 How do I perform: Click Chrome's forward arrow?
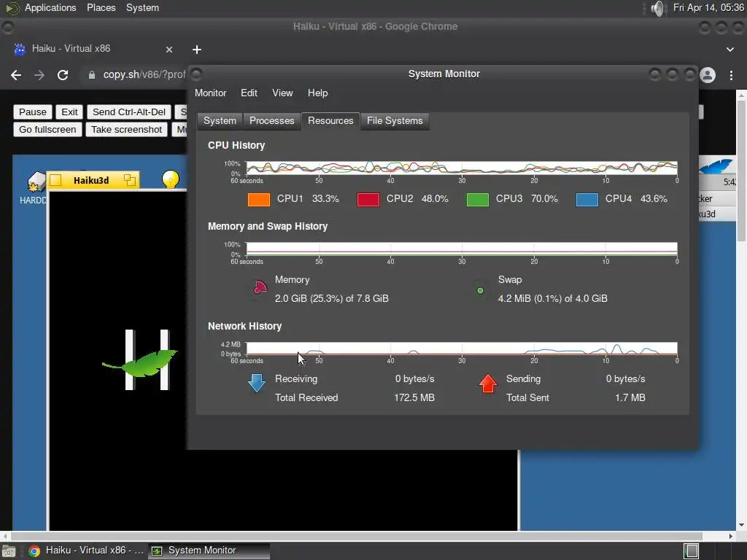click(x=39, y=75)
